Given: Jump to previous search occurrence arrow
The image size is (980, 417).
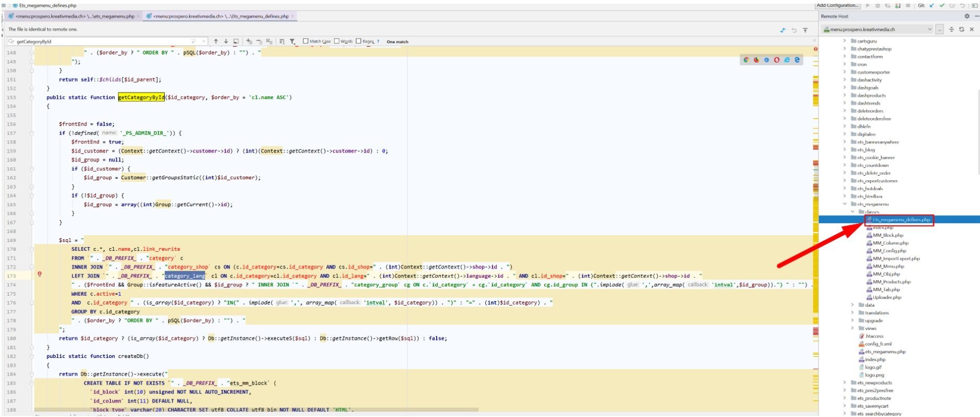Looking at the screenshot, I should coord(215,41).
